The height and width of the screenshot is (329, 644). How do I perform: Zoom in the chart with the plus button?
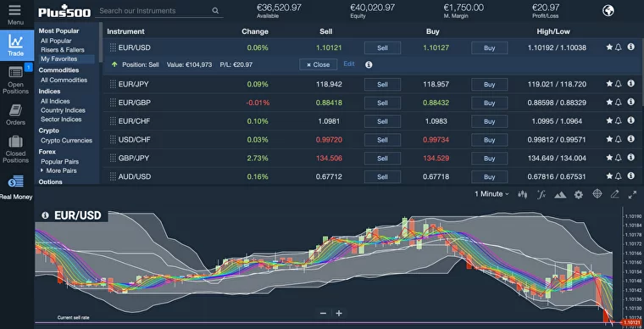[x=339, y=314]
